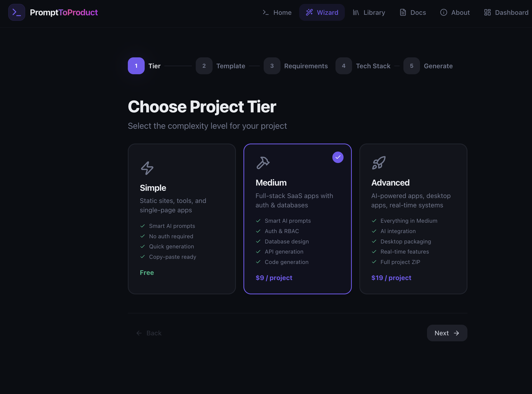Select the Home terminal icon in navbar
The height and width of the screenshot is (394, 532).
265,12
